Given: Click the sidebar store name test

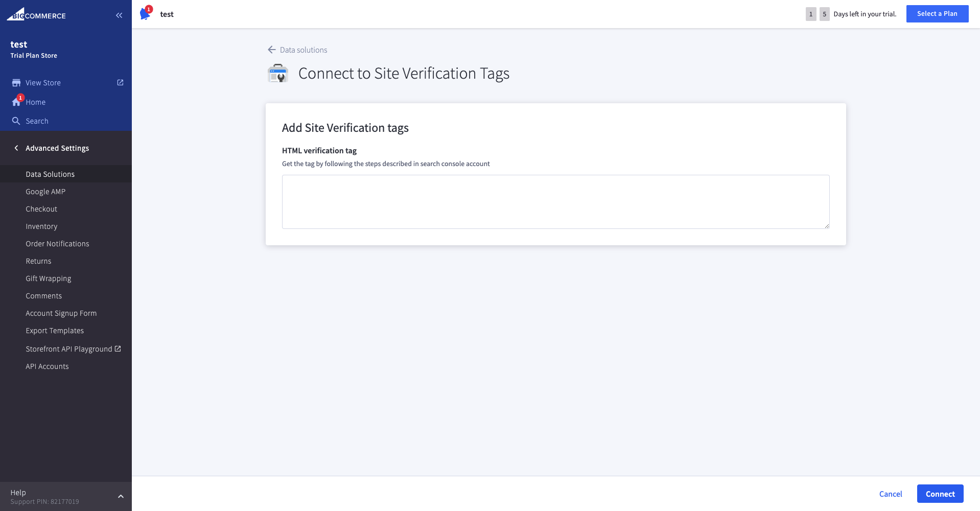Looking at the screenshot, I should tap(19, 44).
